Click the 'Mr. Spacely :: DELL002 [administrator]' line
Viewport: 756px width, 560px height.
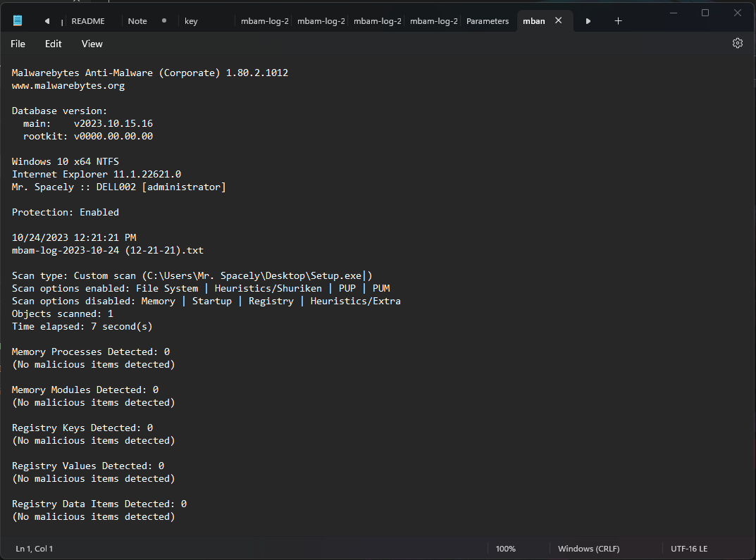(118, 187)
